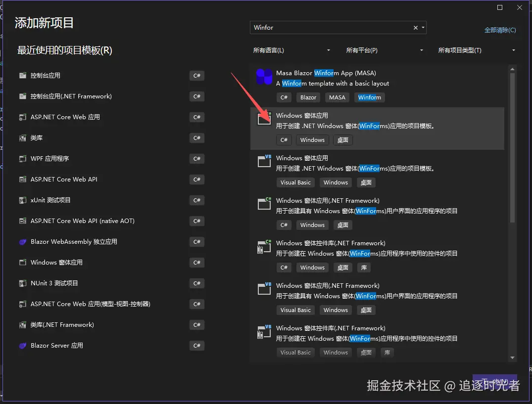This screenshot has height=404, width=532.
Task: Click VB Windows 窗体控件库(.NET Framework) icon
Action: [264, 331]
